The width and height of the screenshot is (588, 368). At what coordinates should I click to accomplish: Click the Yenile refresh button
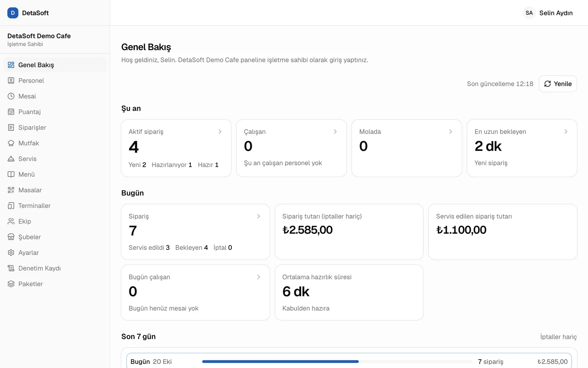click(x=558, y=84)
